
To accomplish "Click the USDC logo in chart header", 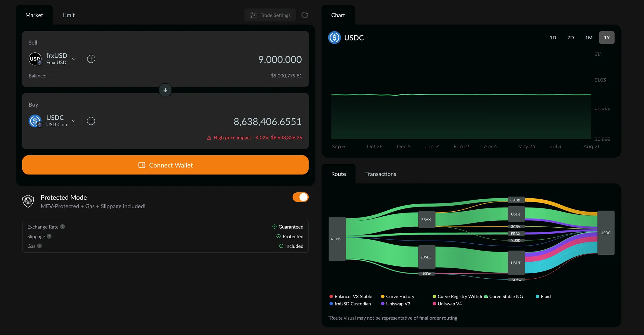I will [334, 38].
